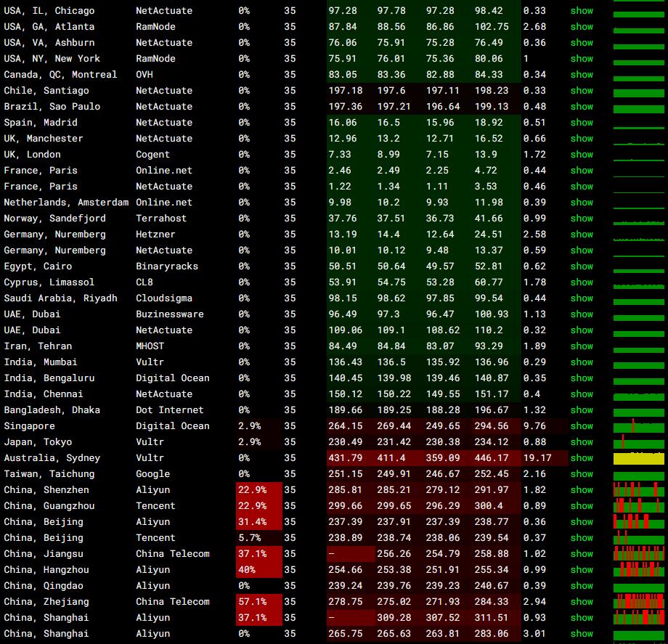The height and width of the screenshot is (644, 668).
Task: Click the graph for China, Hangzhou row
Action: pos(639,569)
